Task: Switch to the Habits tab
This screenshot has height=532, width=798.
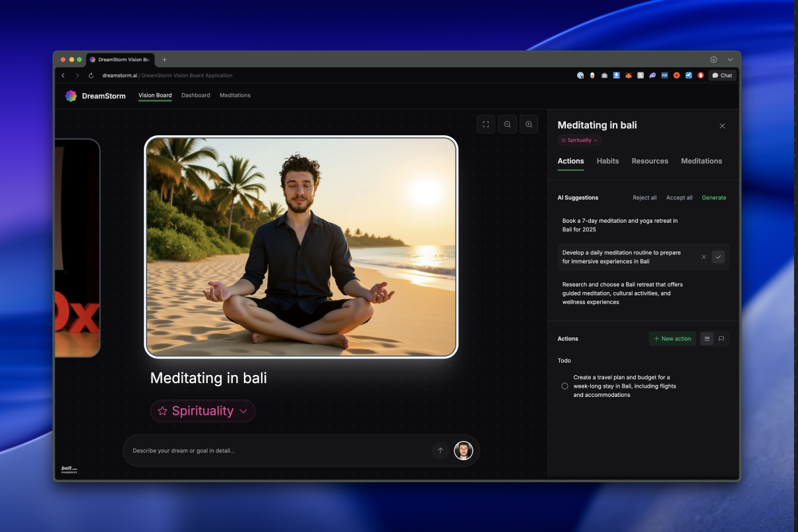Action: point(608,161)
